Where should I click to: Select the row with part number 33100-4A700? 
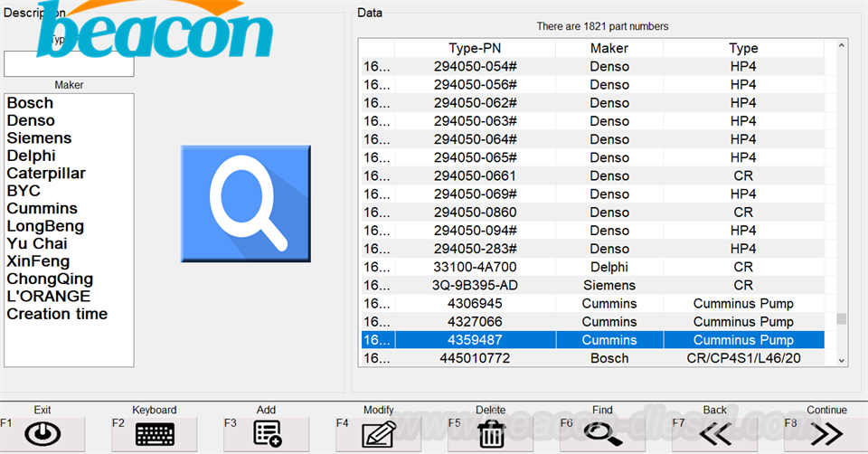point(475,267)
